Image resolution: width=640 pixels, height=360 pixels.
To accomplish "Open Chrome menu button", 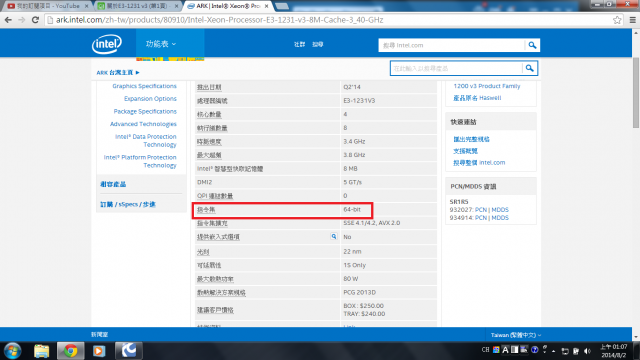I will pyautogui.click(x=633, y=20).
